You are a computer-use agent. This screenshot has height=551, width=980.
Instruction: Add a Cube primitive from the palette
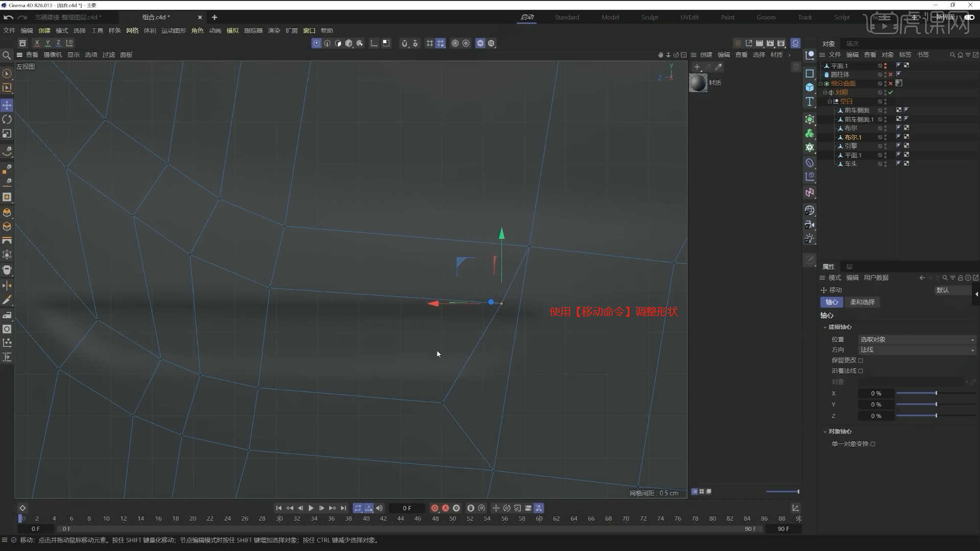[x=810, y=87]
